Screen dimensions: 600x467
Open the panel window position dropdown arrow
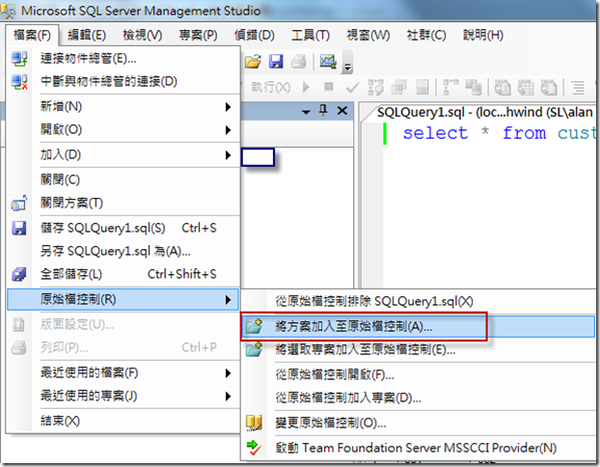[x=306, y=112]
